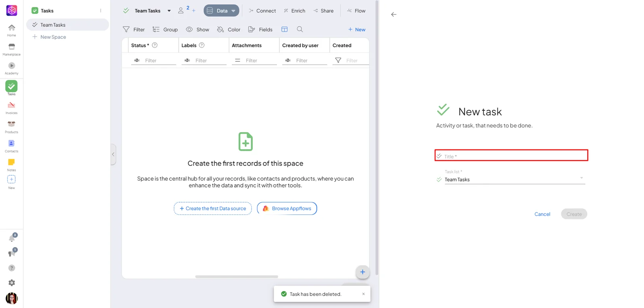
Task: Click the Status column filter field
Action: [154, 60]
